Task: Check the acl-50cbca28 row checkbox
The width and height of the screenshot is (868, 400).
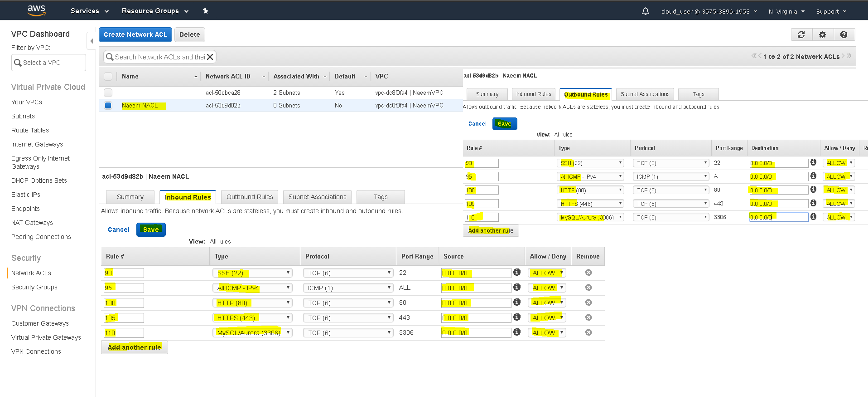Action: pyautogui.click(x=108, y=93)
